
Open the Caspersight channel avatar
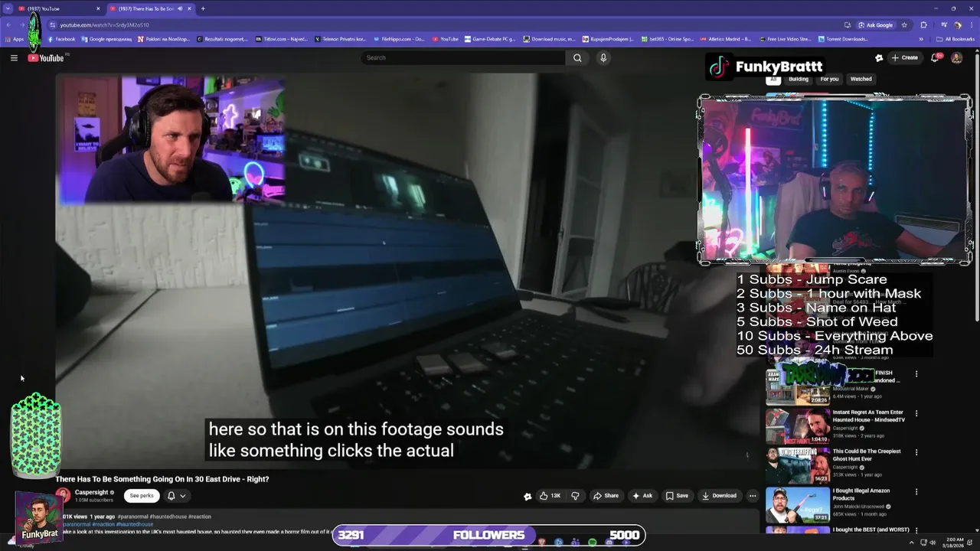[63, 496]
